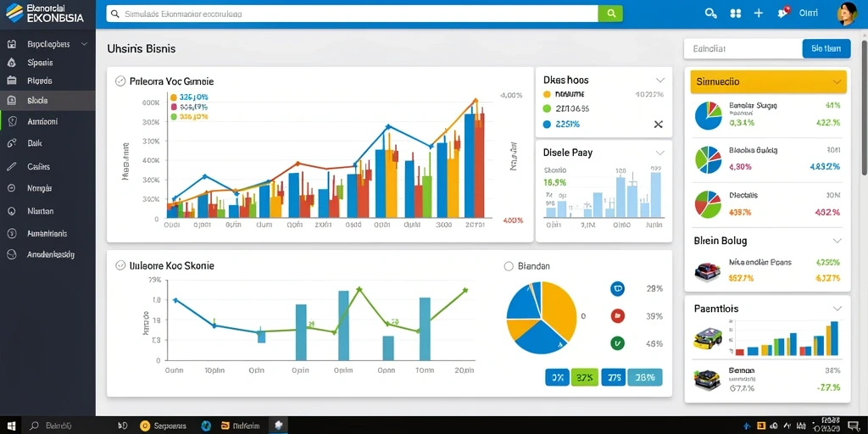Select the Blandan radio button
Image resolution: width=868 pixels, height=434 pixels.
(509, 266)
